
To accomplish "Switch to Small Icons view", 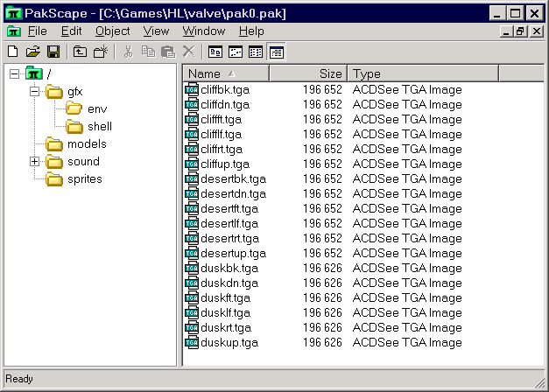I will (236, 52).
